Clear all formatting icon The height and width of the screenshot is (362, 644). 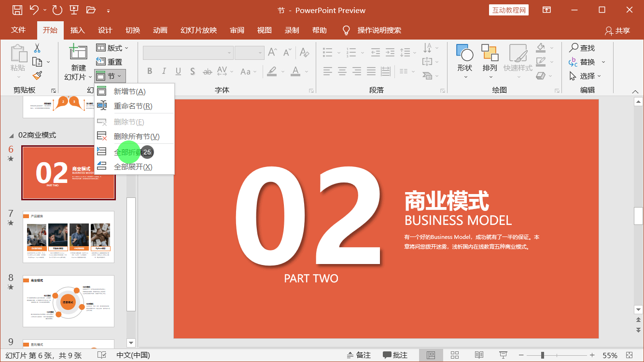click(304, 52)
